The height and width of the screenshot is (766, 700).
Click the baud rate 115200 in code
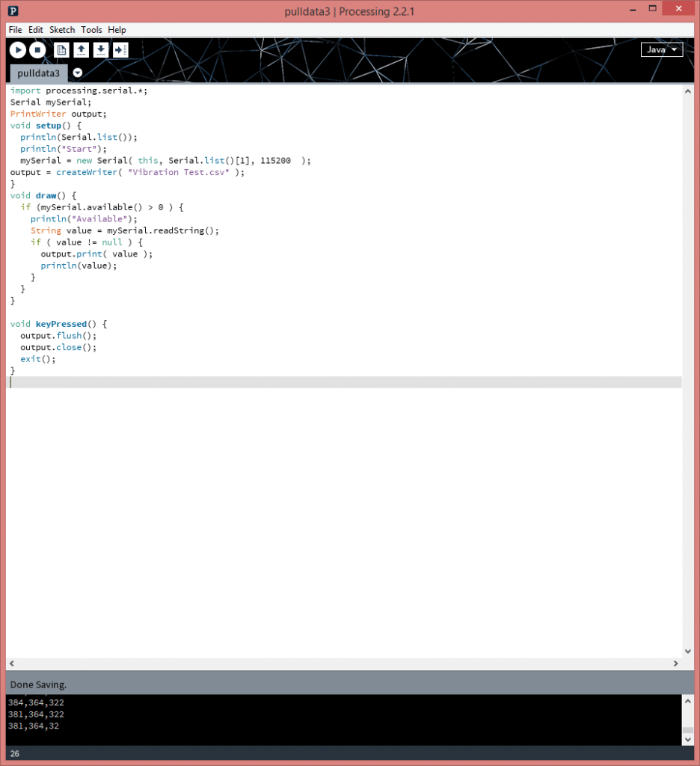[x=275, y=161]
